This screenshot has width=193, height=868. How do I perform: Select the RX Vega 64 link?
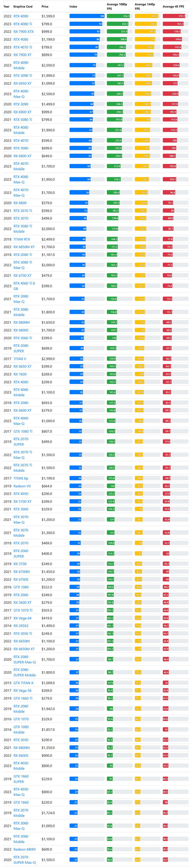point(22,618)
